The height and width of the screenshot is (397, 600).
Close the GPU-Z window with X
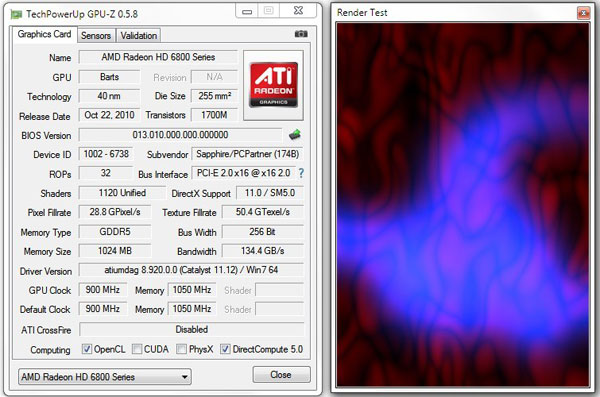point(298,11)
